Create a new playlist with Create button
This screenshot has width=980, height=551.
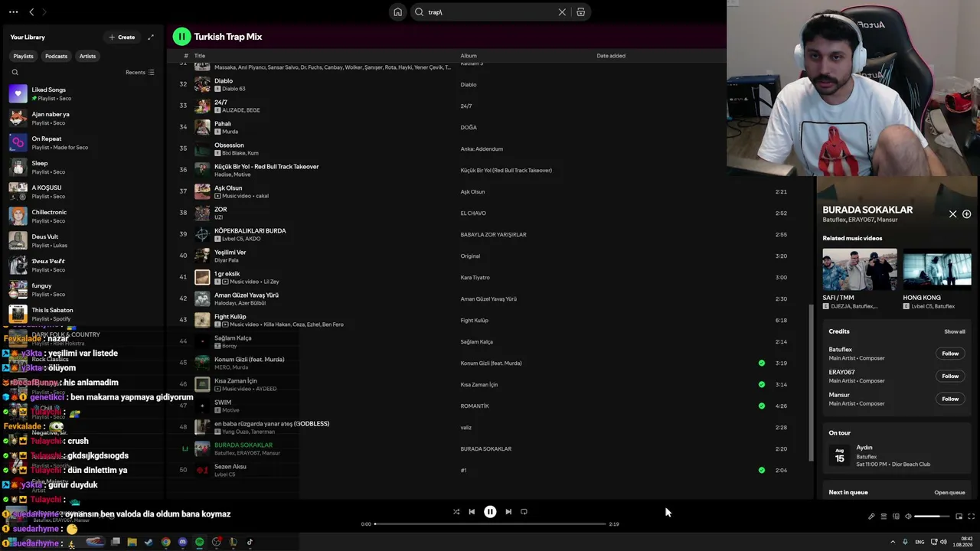pos(122,37)
